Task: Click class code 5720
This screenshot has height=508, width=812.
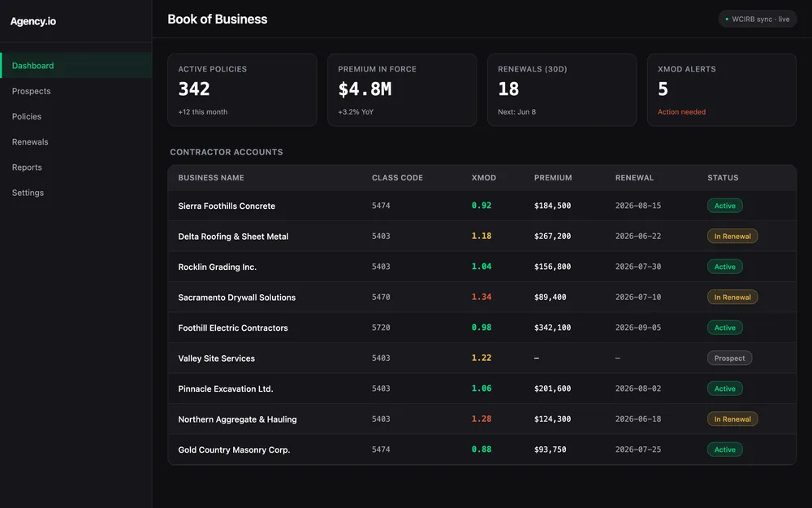Action: pos(381,328)
